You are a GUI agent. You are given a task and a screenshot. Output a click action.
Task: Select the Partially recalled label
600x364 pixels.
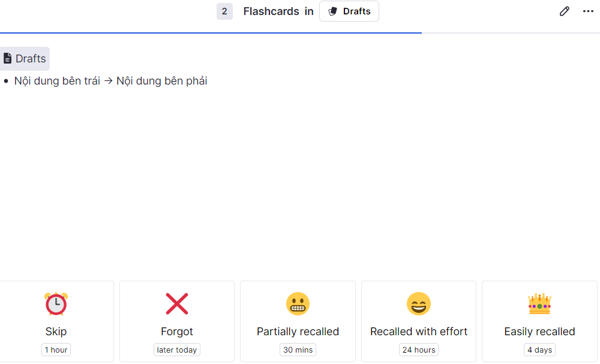pos(298,332)
